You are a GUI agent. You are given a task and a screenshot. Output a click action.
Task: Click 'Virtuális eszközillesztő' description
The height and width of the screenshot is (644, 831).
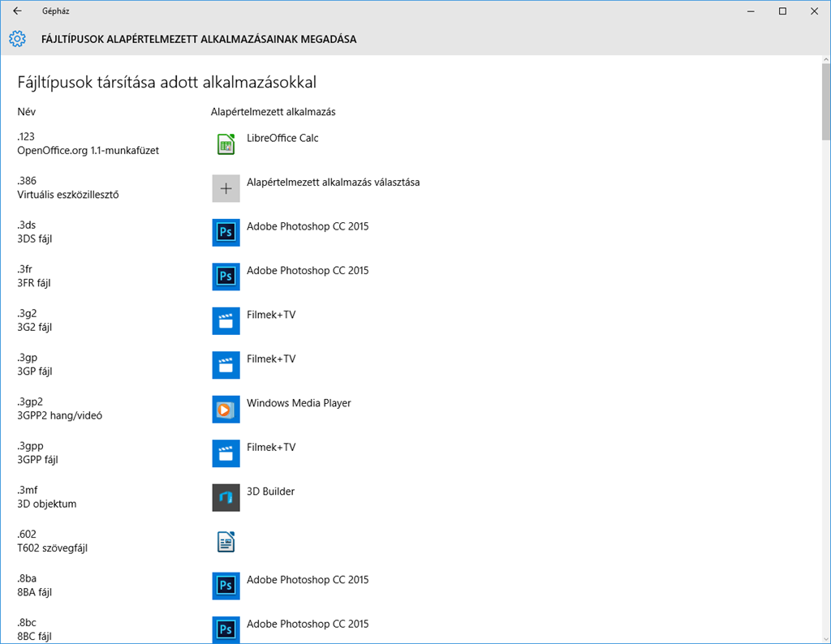68,195
